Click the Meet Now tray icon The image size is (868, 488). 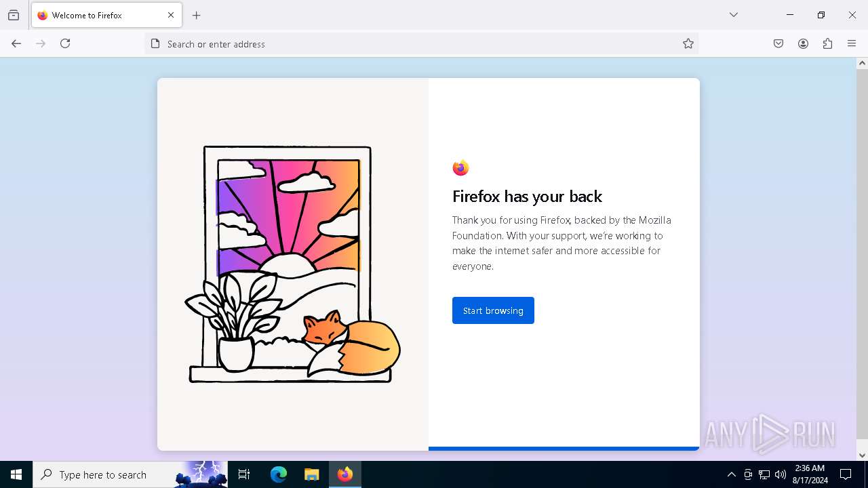point(748,474)
